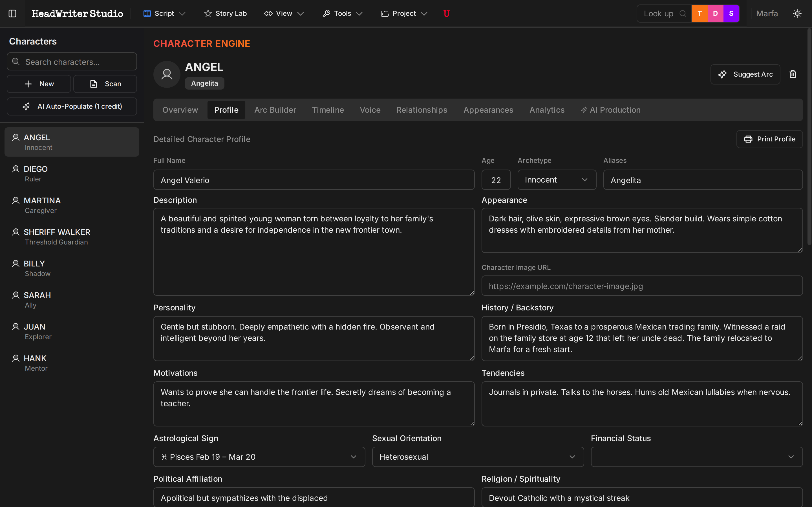Image resolution: width=812 pixels, height=507 pixels.
Task: Open Financial Status dropdown
Action: 696,457
